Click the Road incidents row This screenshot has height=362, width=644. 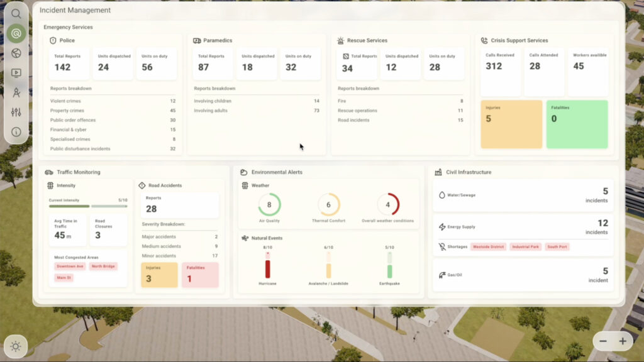[x=400, y=120]
